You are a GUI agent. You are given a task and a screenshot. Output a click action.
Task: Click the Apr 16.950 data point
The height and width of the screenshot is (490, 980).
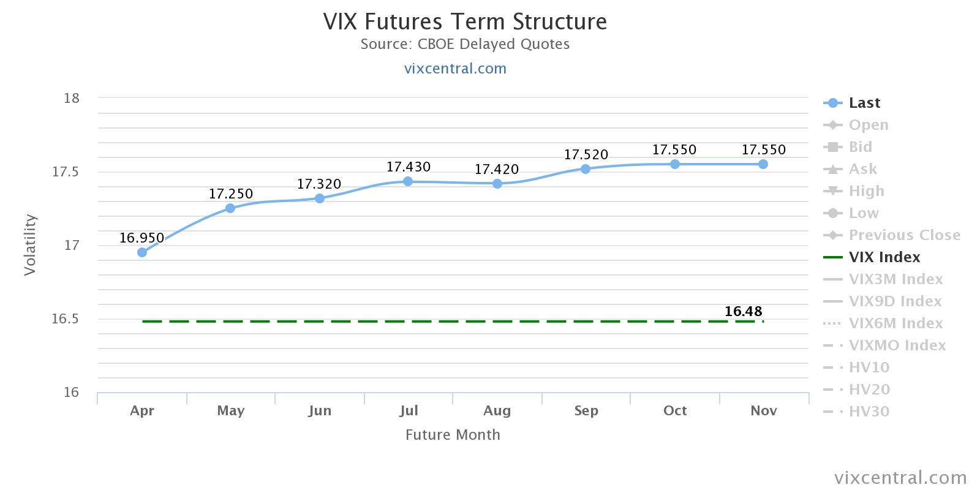[x=142, y=252]
